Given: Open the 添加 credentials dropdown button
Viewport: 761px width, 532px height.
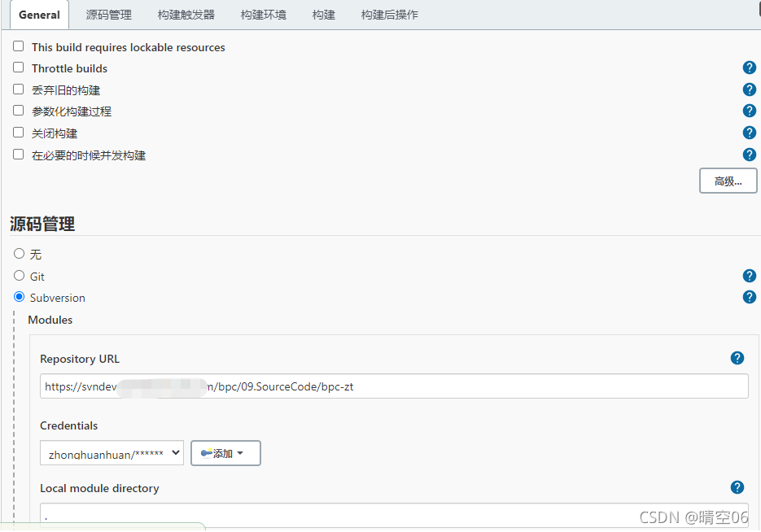Looking at the screenshot, I should [x=225, y=453].
